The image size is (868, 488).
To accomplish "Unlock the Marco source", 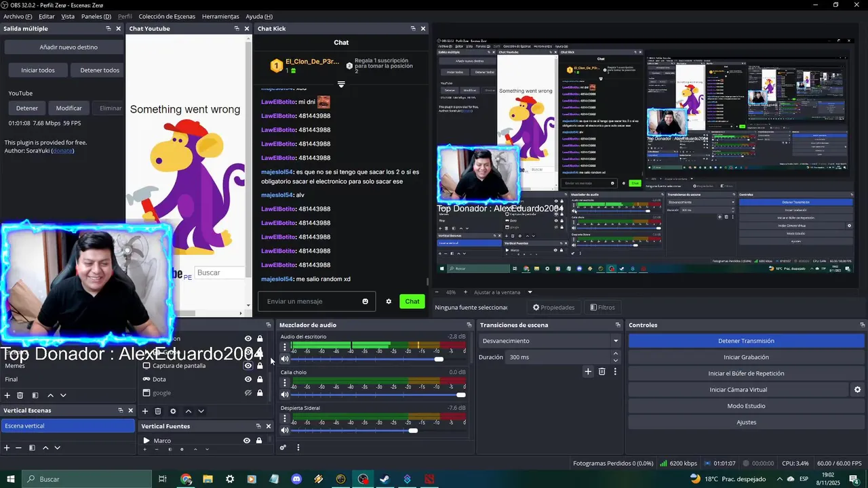I will (258, 441).
